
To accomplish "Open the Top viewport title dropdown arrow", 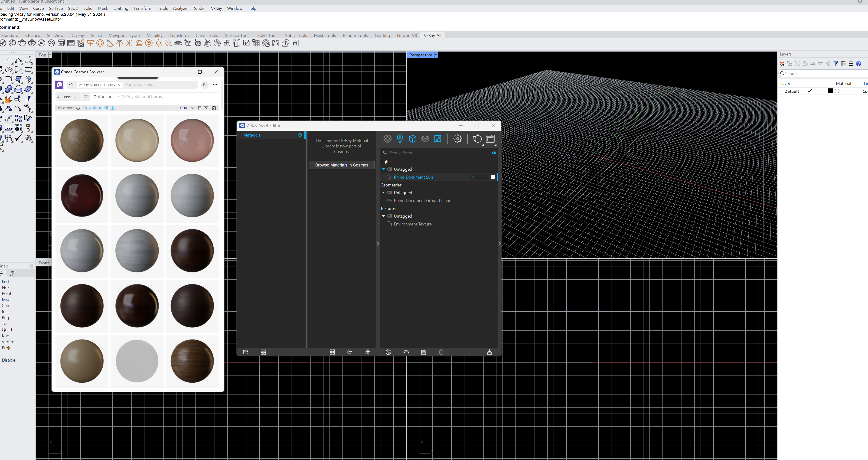I will tap(50, 55).
